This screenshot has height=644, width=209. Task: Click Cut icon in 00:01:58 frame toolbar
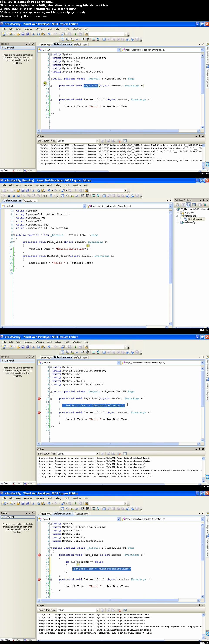33,34
